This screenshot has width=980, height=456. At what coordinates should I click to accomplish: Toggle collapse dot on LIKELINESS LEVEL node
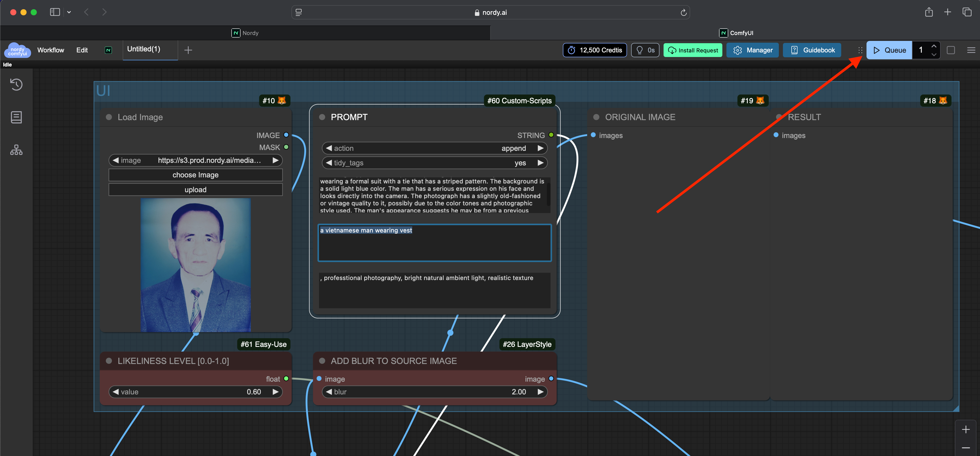[x=109, y=361]
